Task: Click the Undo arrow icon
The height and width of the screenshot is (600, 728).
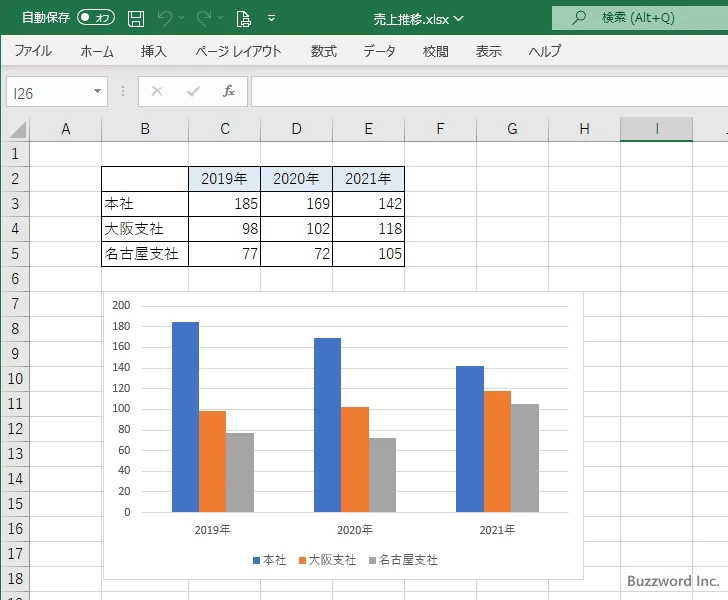Action: [165, 19]
